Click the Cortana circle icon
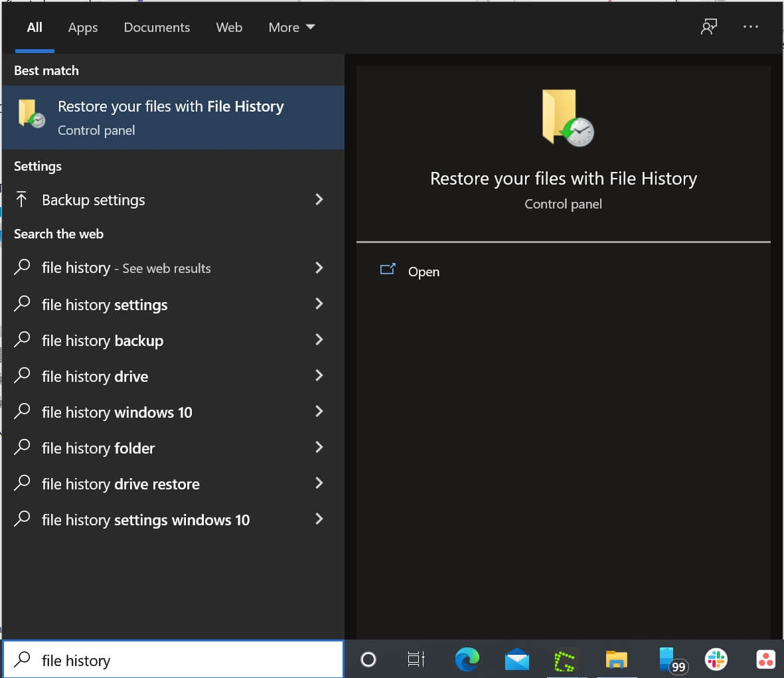The height and width of the screenshot is (678, 784). click(x=368, y=659)
